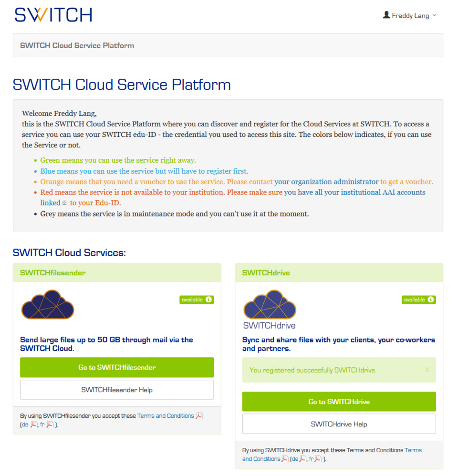
Task: Click the PDF icon after SWITCHdrive 'de'
Action: click(x=303, y=459)
